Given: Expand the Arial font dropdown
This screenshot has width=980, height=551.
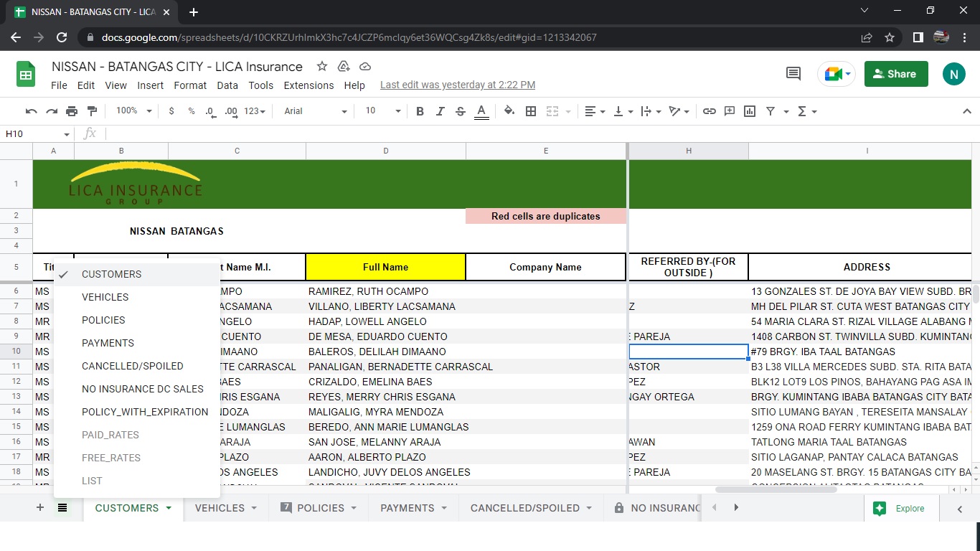Looking at the screenshot, I should (315, 111).
